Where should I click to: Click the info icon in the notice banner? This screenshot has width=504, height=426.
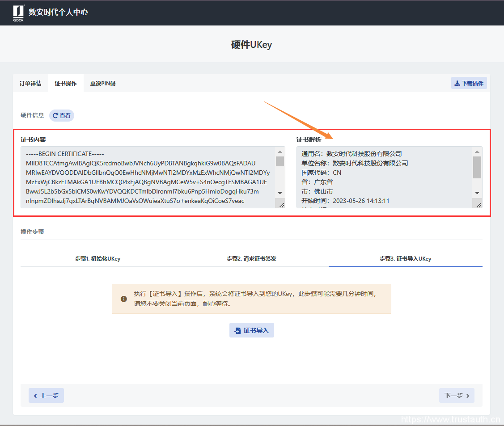point(124,299)
